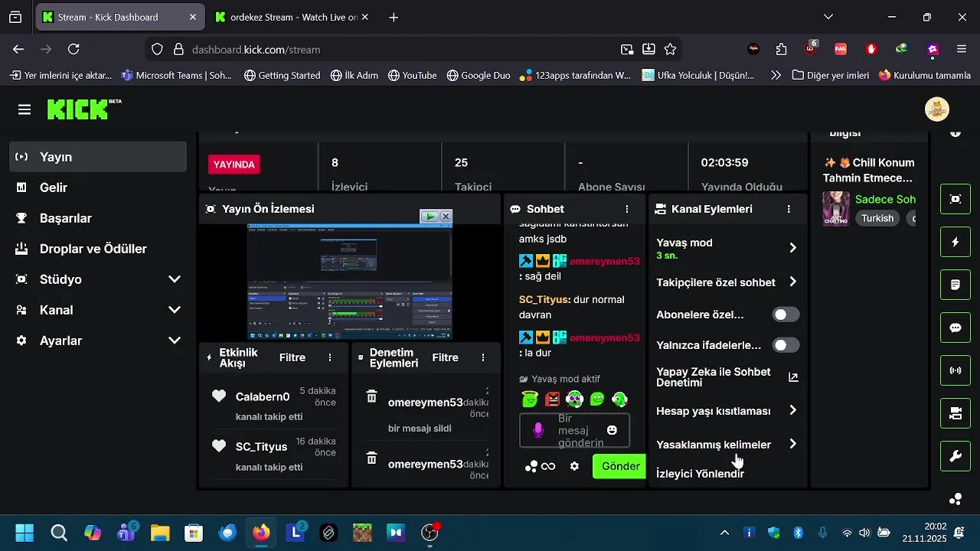Image resolution: width=980 pixels, height=551 pixels.
Task: Close the preview overlay X button
Action: [x=446, y=217]
